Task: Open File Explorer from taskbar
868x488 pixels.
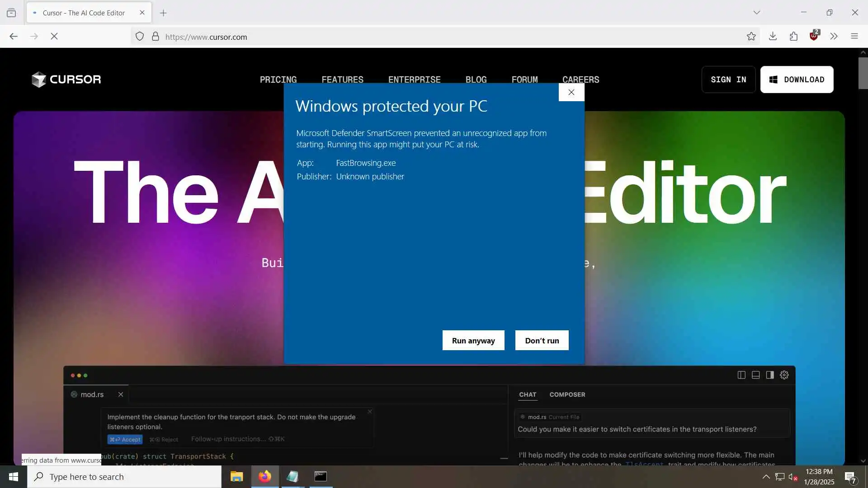Action: click(x=236, y=477)
